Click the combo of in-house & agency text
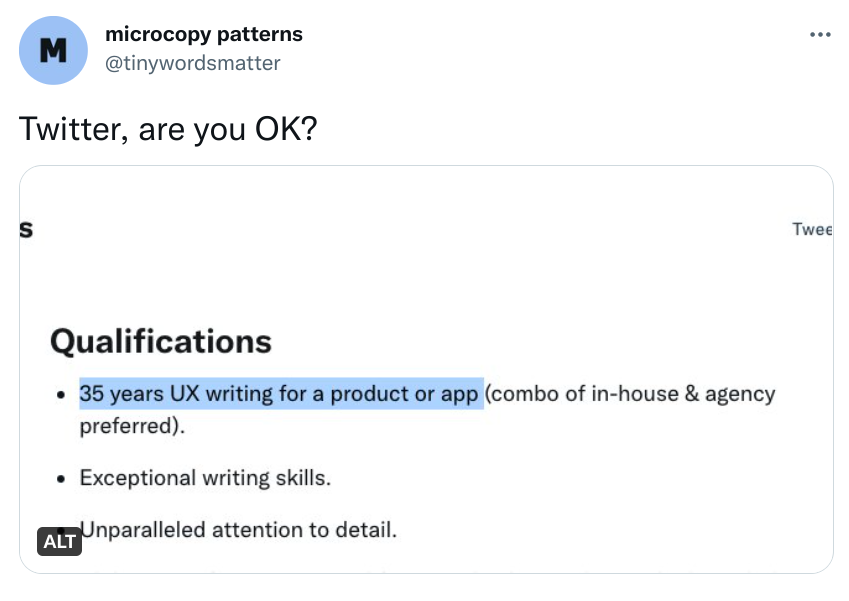This screenshot has width=849, height=601. 630,394
